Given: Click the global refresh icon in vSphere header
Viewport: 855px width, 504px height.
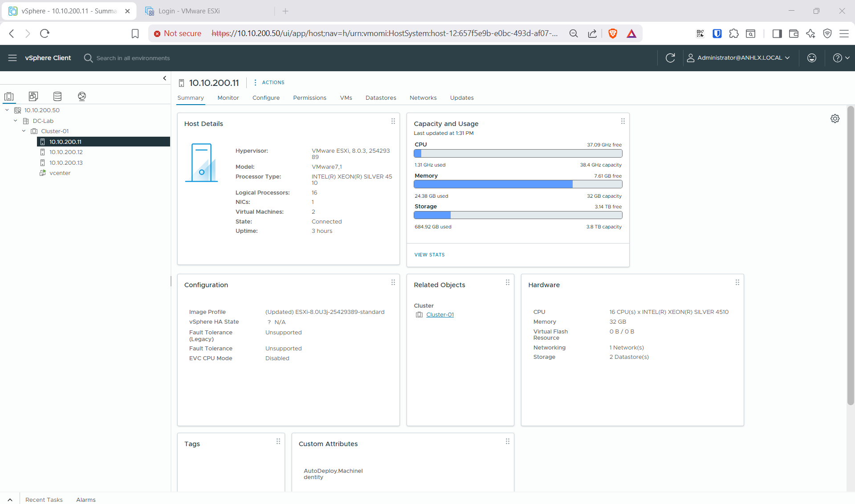Looking at the screenshot, I should point(670,58).
